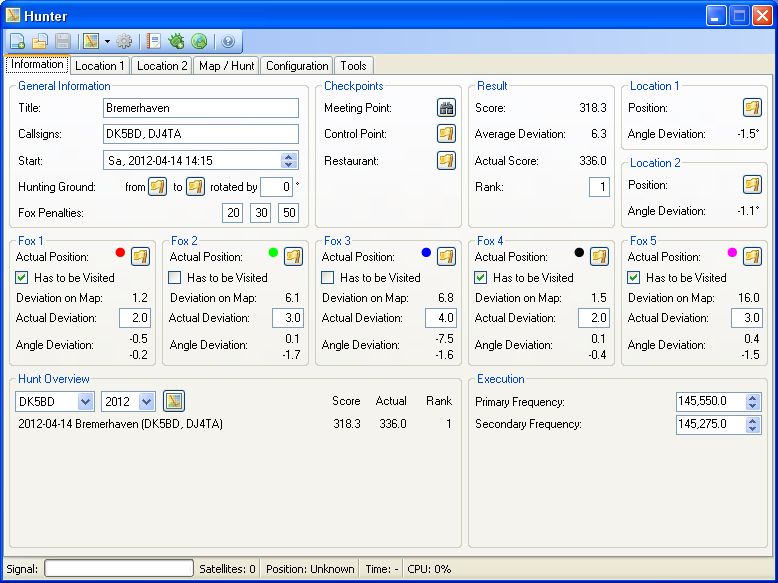Uncheck Fox 1 Has to be Visited
Screen dimensions: 778x583
[x=22, y=278]
